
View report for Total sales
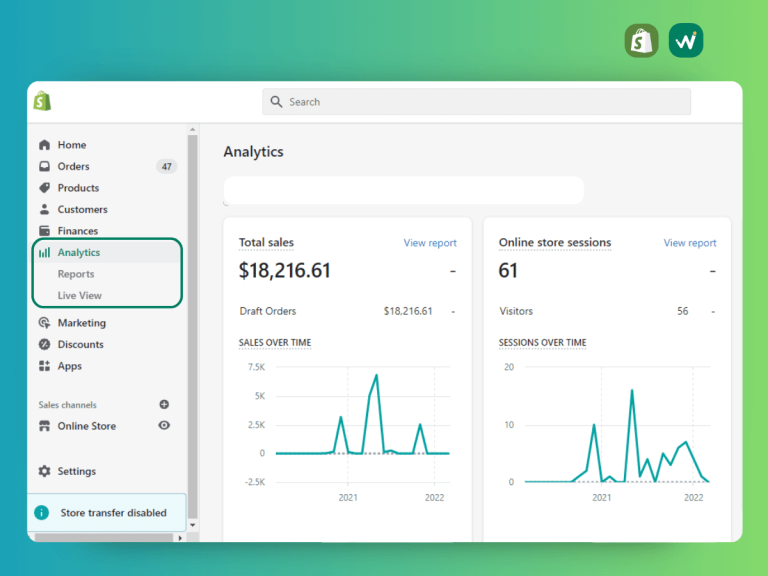point(430,243)
